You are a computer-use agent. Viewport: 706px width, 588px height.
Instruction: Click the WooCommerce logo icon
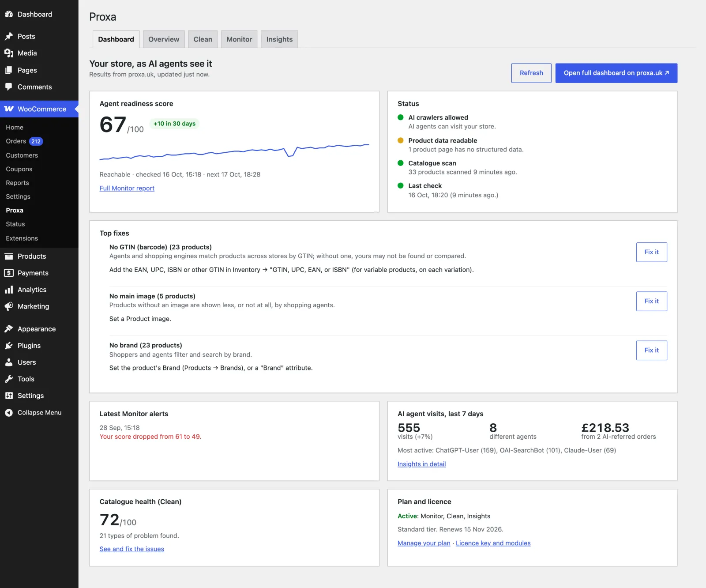[x=9, y=109]
